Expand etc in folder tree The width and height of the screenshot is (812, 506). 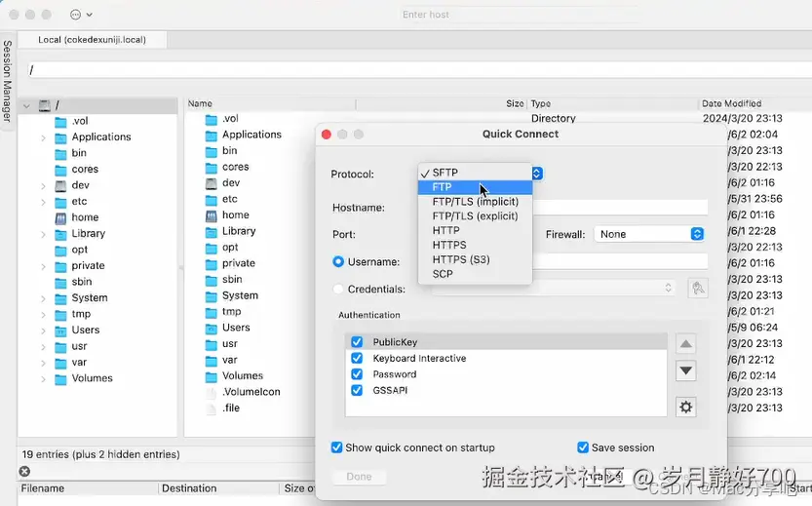coord(44,202)
